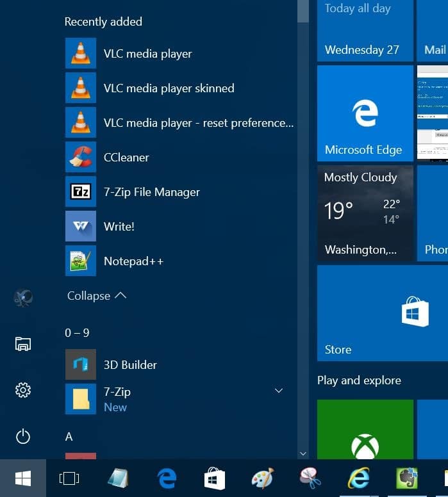Image resolution: width=448 pixels, height=497 pixels.
Task: Collapse the Recently added list
Action: [x=97, y=296]
